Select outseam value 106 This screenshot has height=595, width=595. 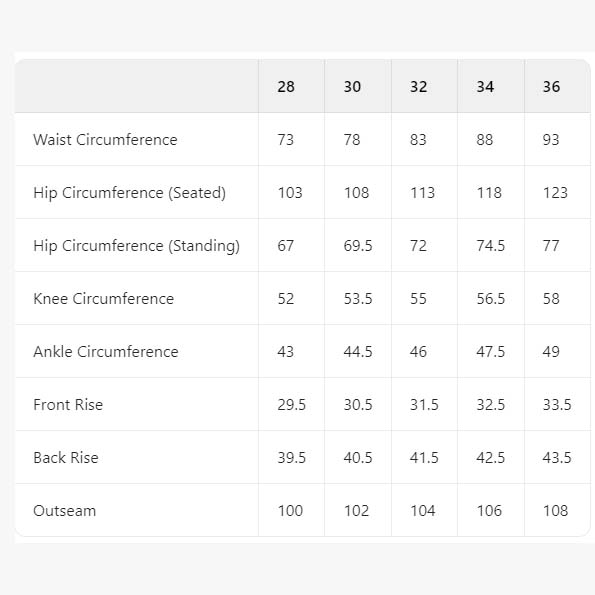click(x=489, y=511)
